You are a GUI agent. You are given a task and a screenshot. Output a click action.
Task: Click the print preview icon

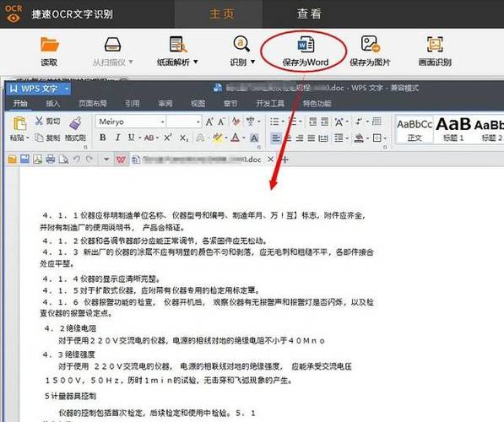pos(63,159)
